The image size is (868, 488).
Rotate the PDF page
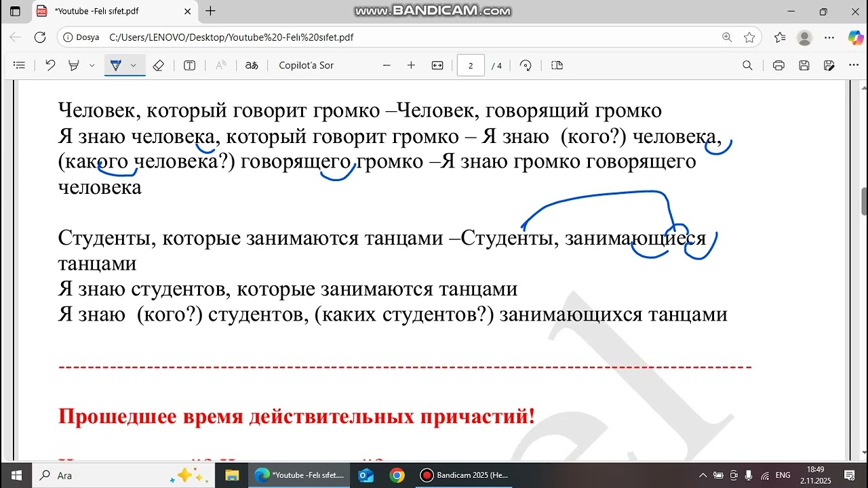point(526,66)
